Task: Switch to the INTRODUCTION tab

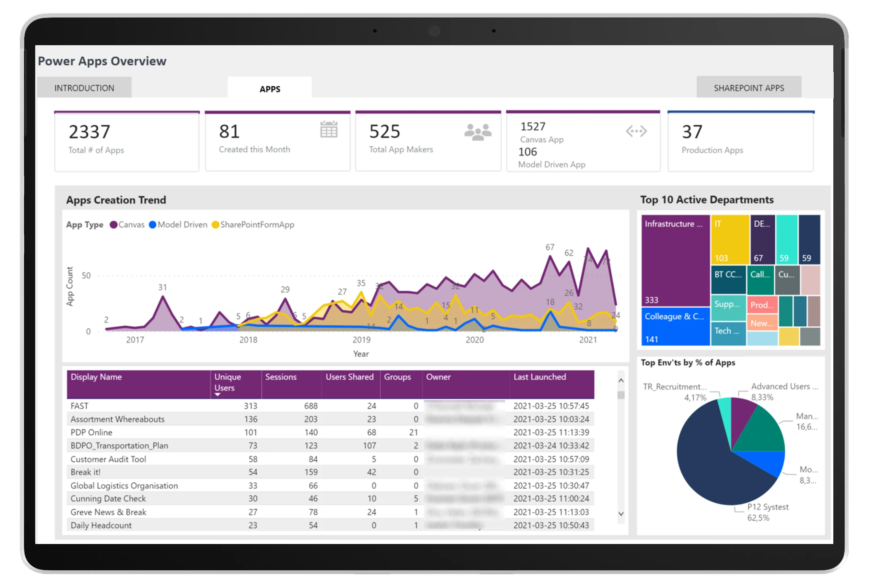Action: pos(84,88)
